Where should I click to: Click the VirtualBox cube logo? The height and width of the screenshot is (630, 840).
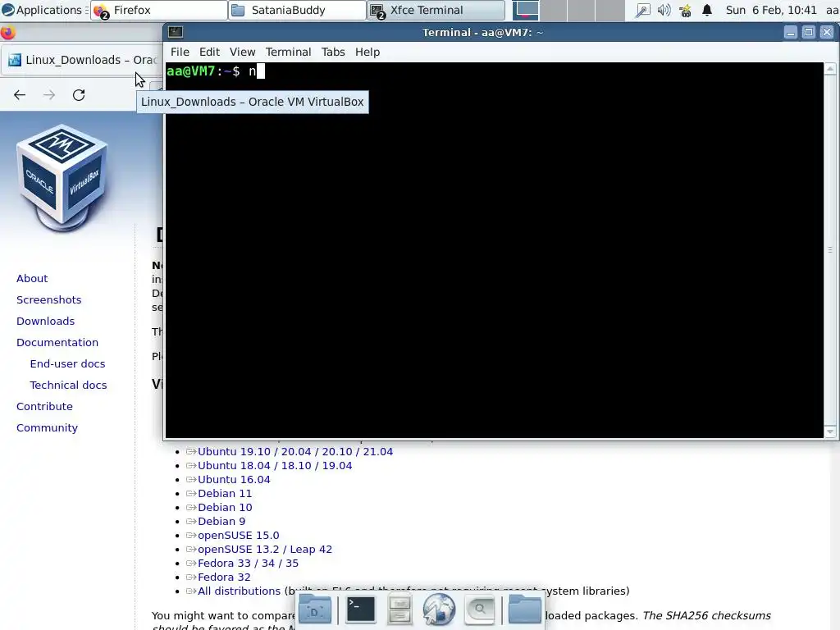[x=62, y=177]
